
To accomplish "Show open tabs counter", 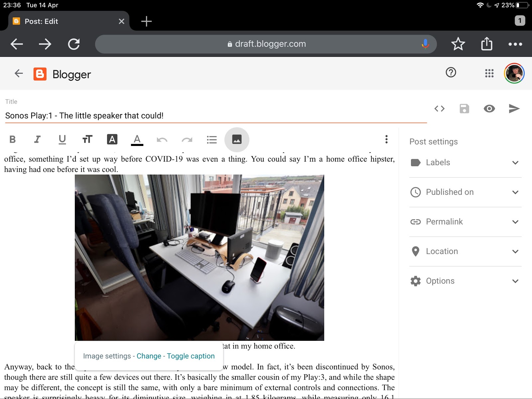I will point(520,21).
